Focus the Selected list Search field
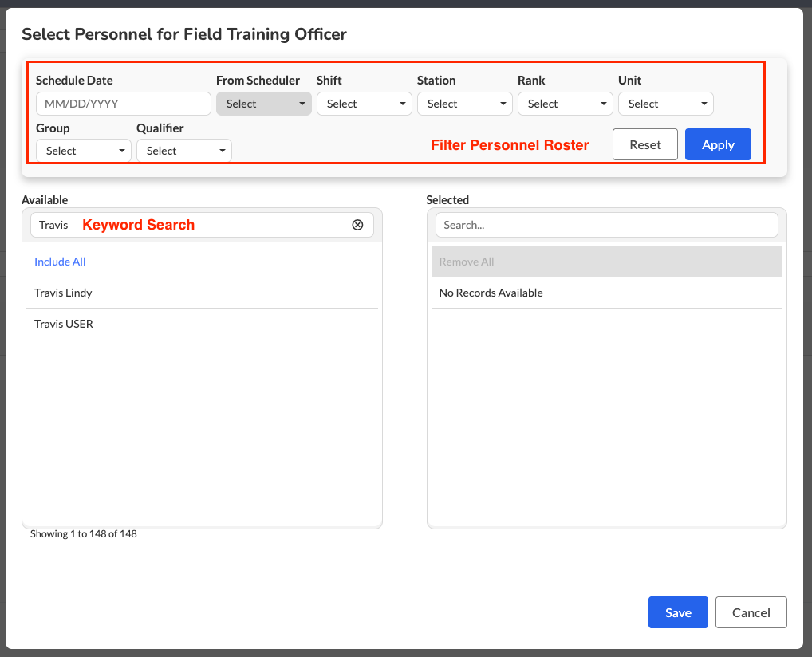The height and width of the screenshot is (657, 812). (606, 225)
